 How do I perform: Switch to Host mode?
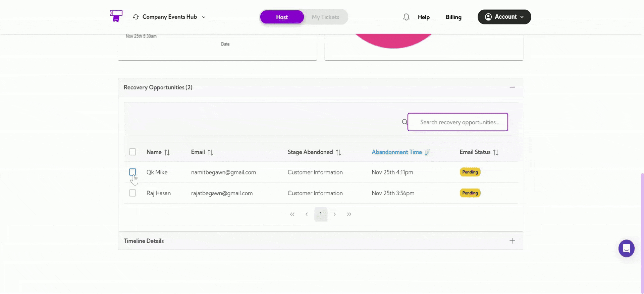pos(282,17)
